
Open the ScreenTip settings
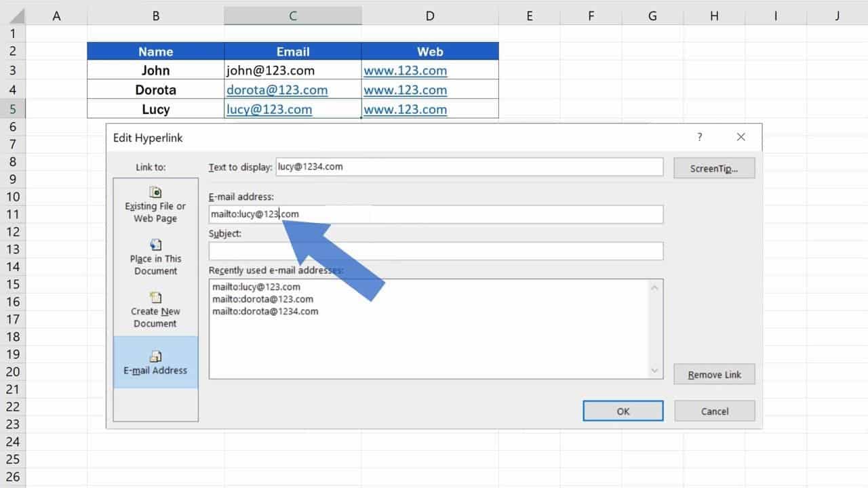[x=713, y=167]
